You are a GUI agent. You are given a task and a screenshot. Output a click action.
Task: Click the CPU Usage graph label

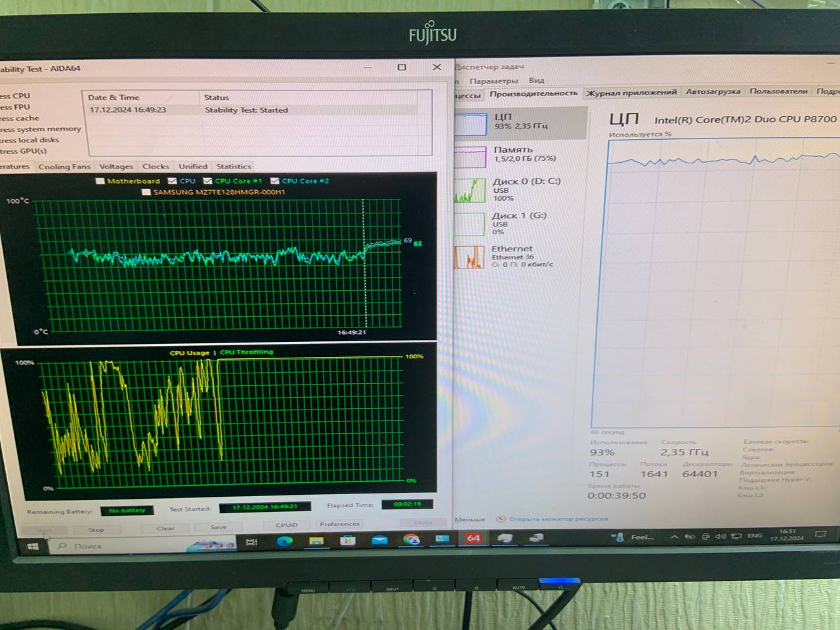click(190, 353)
